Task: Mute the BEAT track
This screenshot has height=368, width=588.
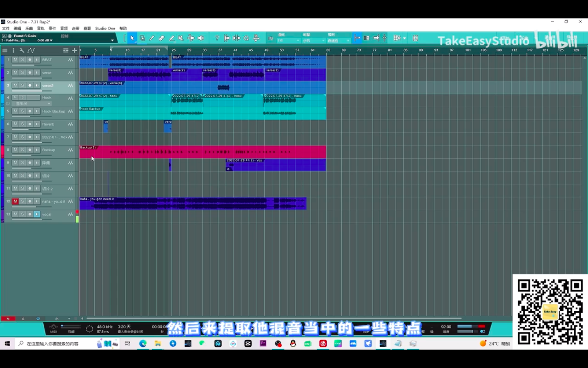Action: click(x=15, y=60)
